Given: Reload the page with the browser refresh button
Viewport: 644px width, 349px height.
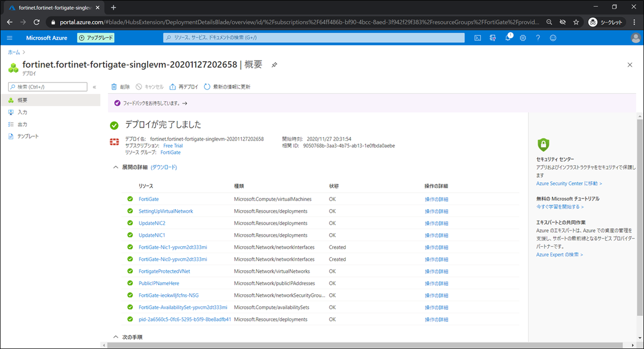Looking at the screenshot, I should [x=36, y=22].
